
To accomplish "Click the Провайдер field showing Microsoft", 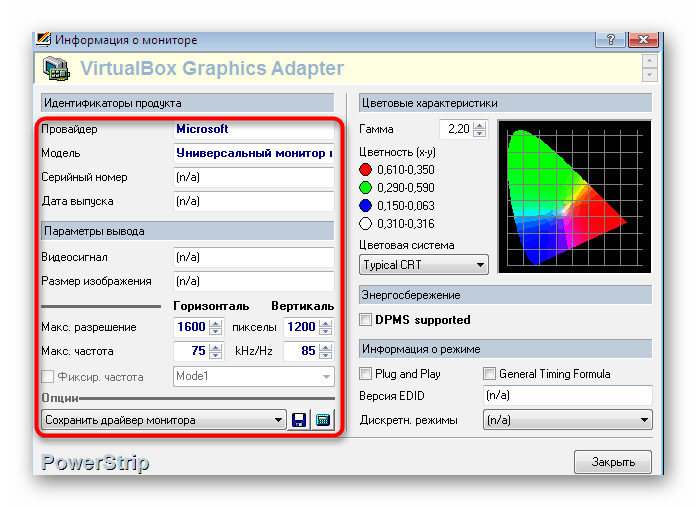I will (x=254, y=129).
